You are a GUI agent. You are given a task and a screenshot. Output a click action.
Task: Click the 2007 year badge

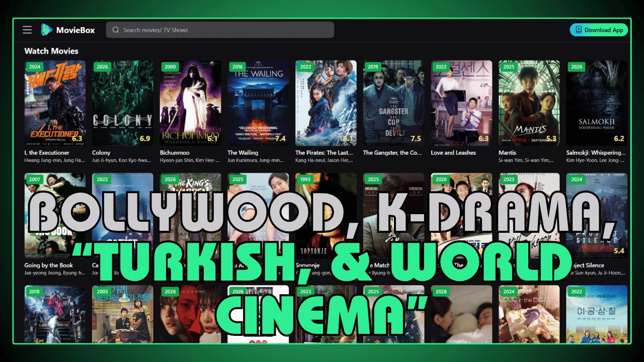(35, 179)
